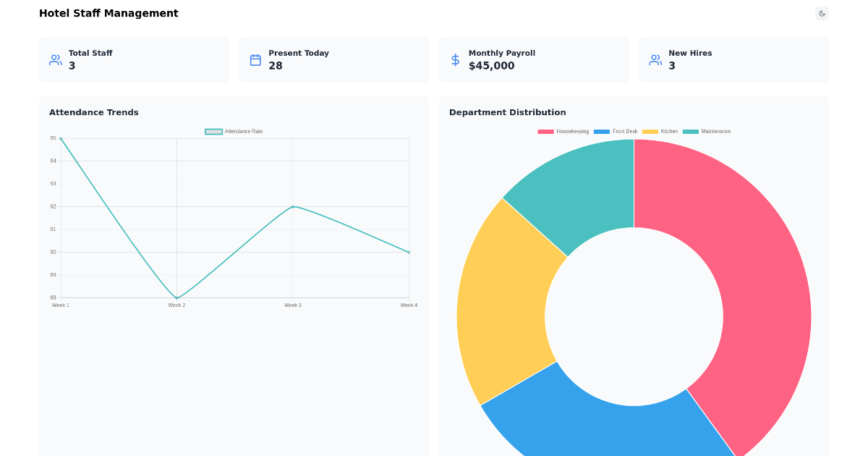Image resolution: width=868 pixels, height=456 pixels.
Task: Open the Department Distribution chart title
Action: pos(508,112)
